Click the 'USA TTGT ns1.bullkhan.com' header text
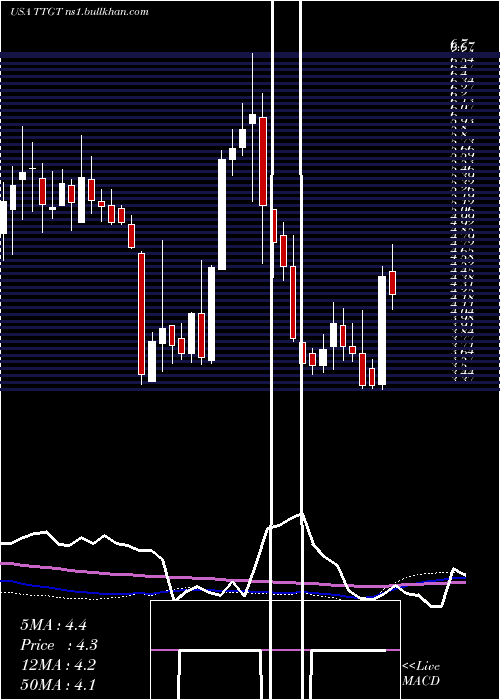The height and width of the screenshot is (700, 500). [79, 12]
